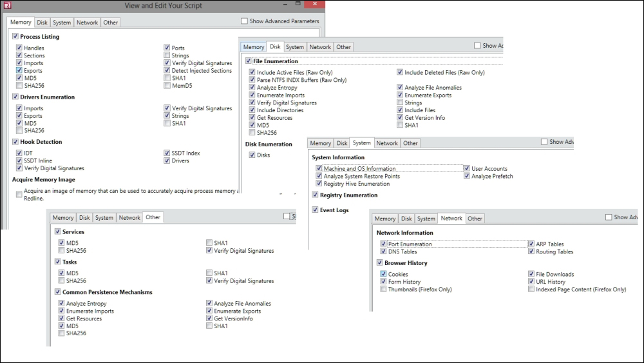Screen dimensions: 644x363
Task: Enable SHA1 under Services
Action: pos(209,243)
